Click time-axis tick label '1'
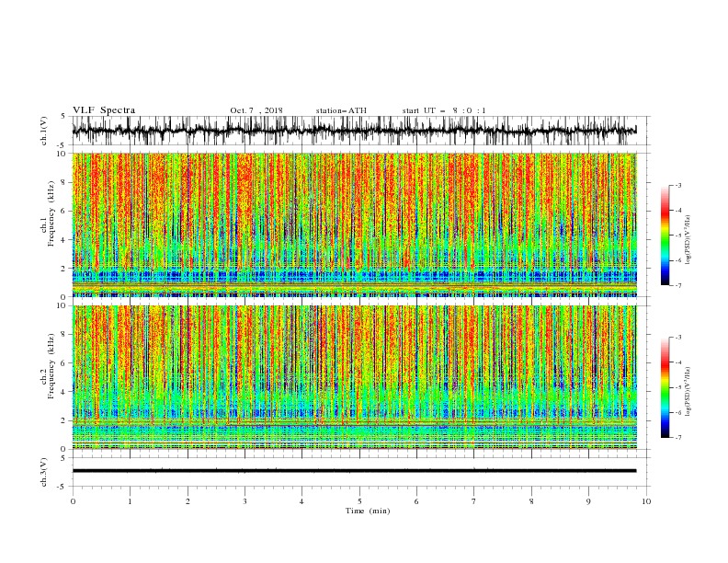 [x=130, y=501]
